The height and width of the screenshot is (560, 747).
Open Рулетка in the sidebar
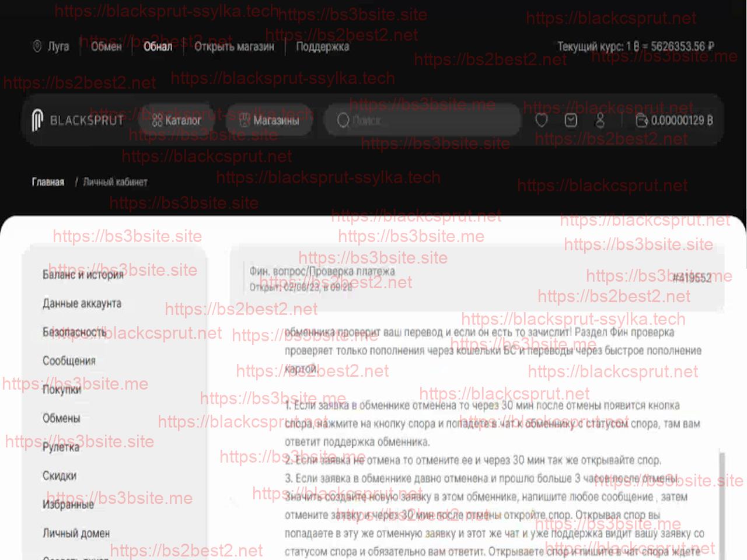click(61, 447)
